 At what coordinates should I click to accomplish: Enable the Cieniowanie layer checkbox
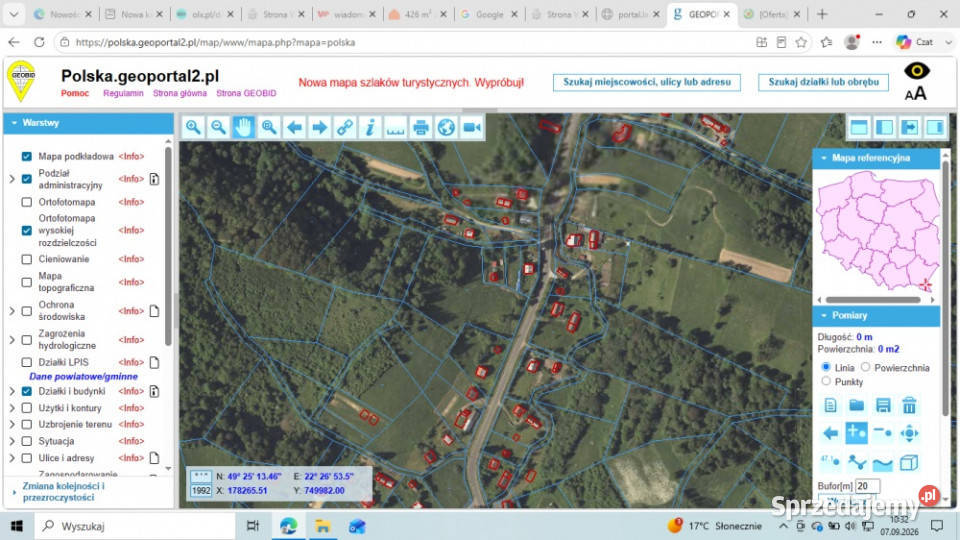tap(26, 259)
